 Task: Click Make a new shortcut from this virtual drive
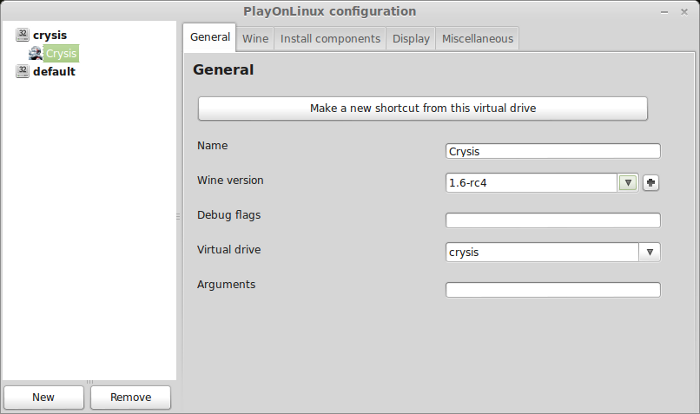423,108
